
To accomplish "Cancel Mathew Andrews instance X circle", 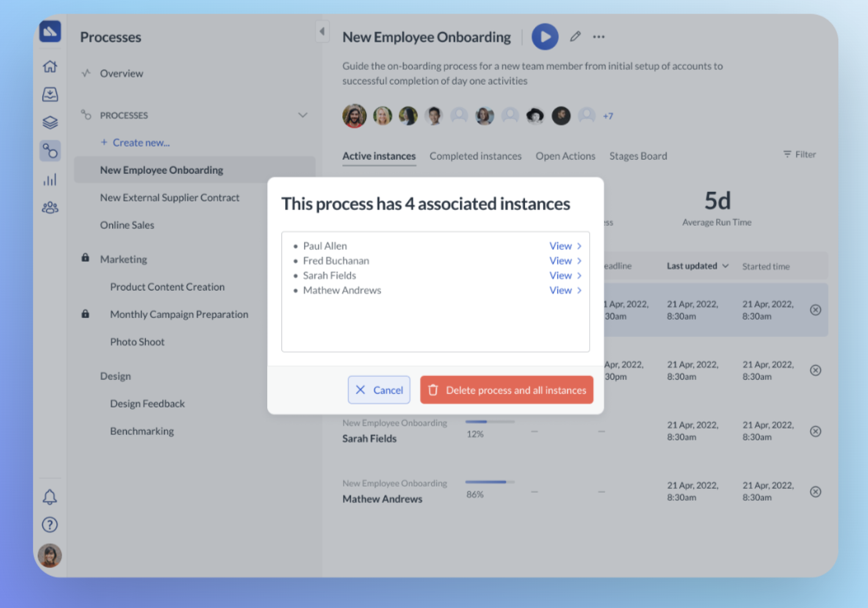I will pyautogui.click(x=816, y=492).
